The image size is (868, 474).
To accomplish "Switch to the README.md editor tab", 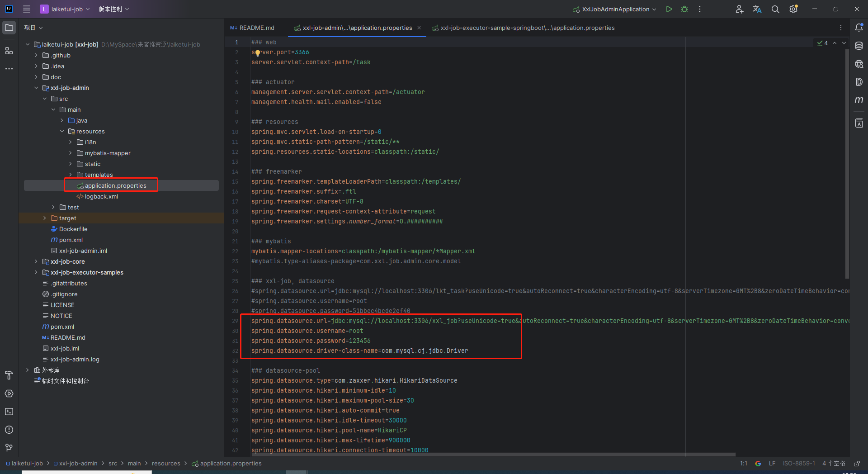I will tap(253, 28).
